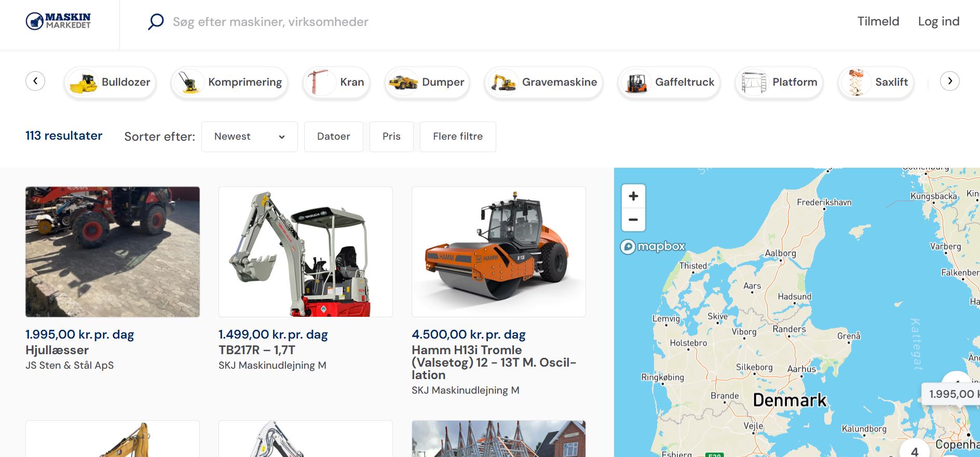The height and width of the screenshot is (457, 980).
Task: Open the Hjullæsser listing title
Action: (x=57, y=350)
